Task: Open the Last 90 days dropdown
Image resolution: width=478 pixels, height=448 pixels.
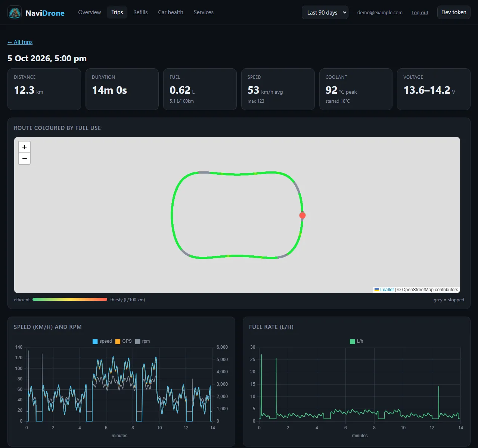Action: coord(325,12)
